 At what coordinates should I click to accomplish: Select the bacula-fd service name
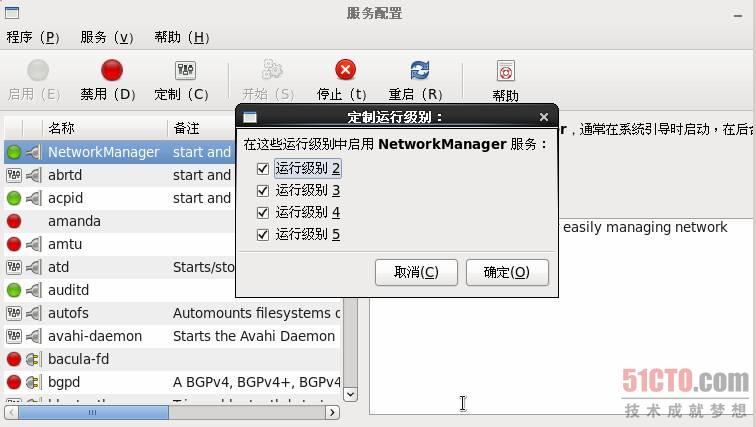pyautogui.click(x=79, y=359)
